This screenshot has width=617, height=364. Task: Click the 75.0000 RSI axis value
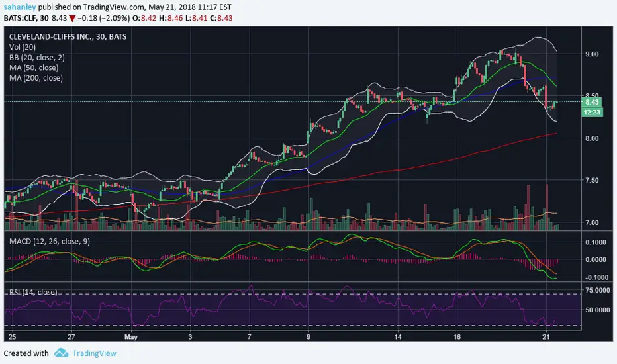coord(597,290)
